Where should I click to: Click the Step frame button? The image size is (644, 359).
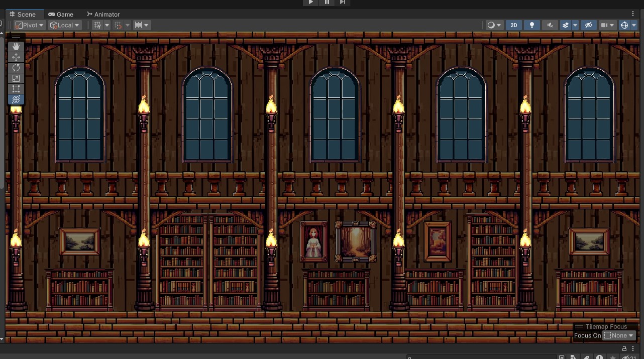pyautogui.click(x=343, y=3)
